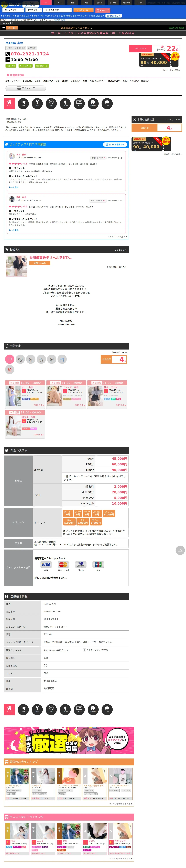Open the round Girls silhouette icon above the shop description
Screen dimensions: 186x868
65,103
